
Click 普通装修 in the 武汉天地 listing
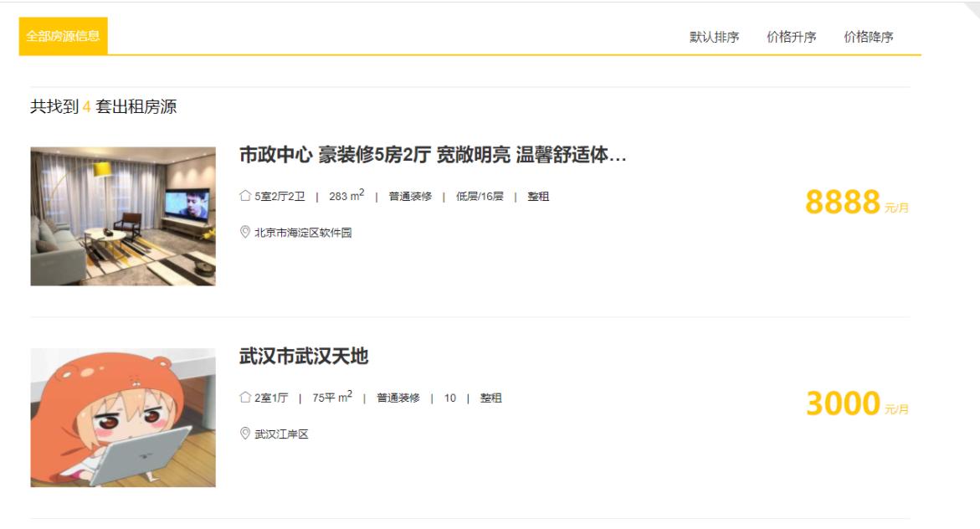(398, 398)
